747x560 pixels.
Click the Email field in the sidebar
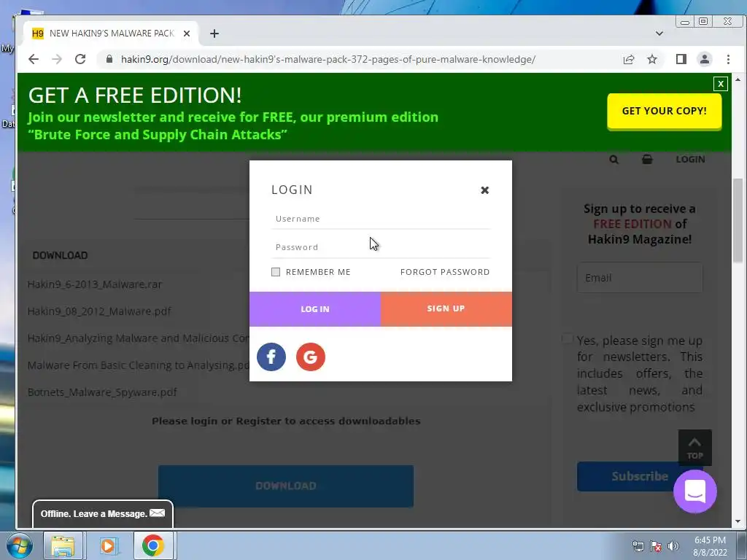point(639,278)
